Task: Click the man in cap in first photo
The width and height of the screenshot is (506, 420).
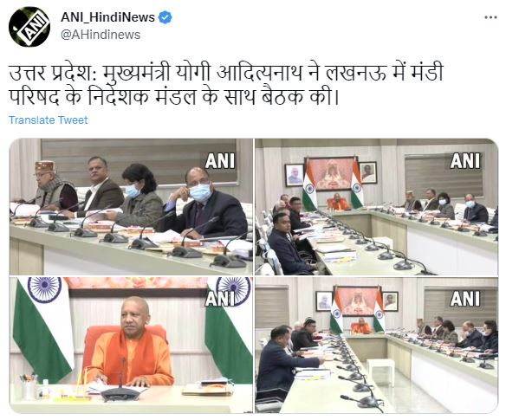Action: (x=52, y=185)
